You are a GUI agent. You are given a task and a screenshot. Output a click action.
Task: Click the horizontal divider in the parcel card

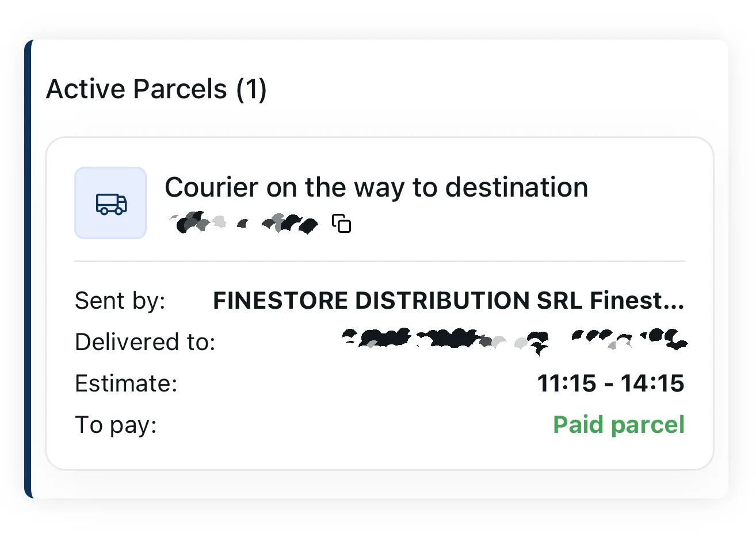click(x=380, y=262)
